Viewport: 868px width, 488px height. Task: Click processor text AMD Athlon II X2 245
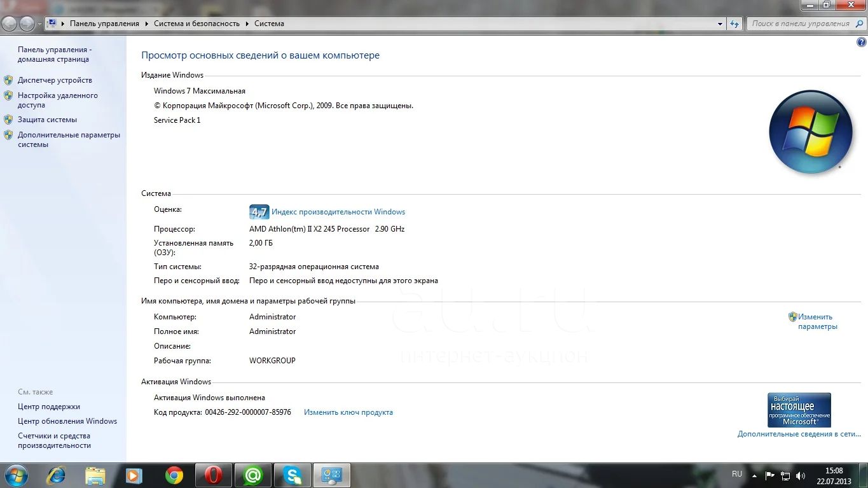click(327, 229)
